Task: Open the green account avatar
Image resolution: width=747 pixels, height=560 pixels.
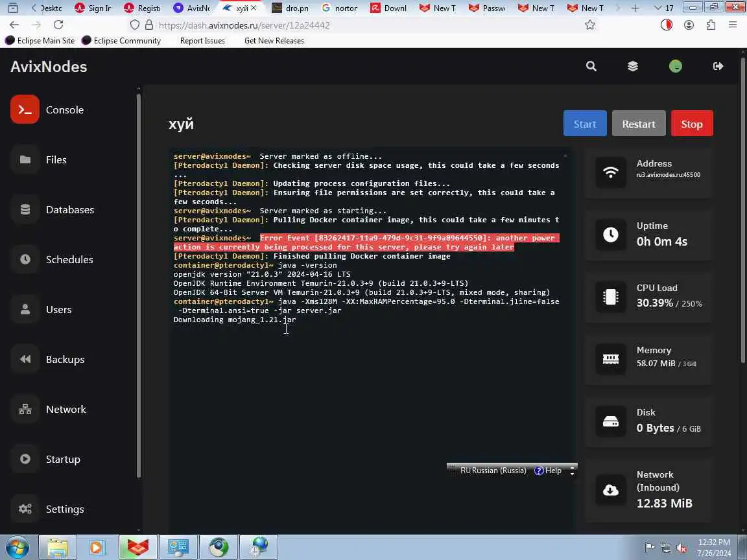Action: click(676, 66)
